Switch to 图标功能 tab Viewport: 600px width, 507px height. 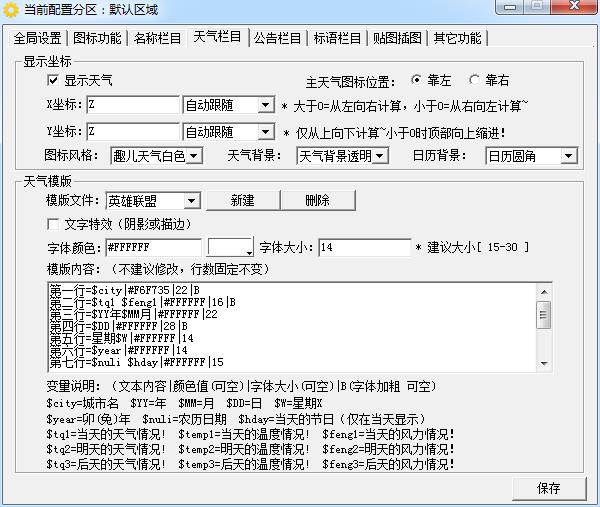tap(97, 39)
